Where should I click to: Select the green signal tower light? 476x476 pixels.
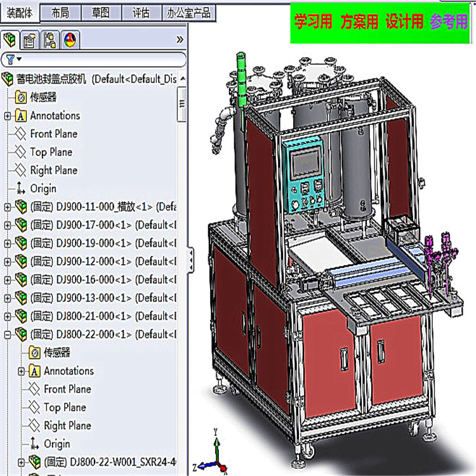[241, 79]
